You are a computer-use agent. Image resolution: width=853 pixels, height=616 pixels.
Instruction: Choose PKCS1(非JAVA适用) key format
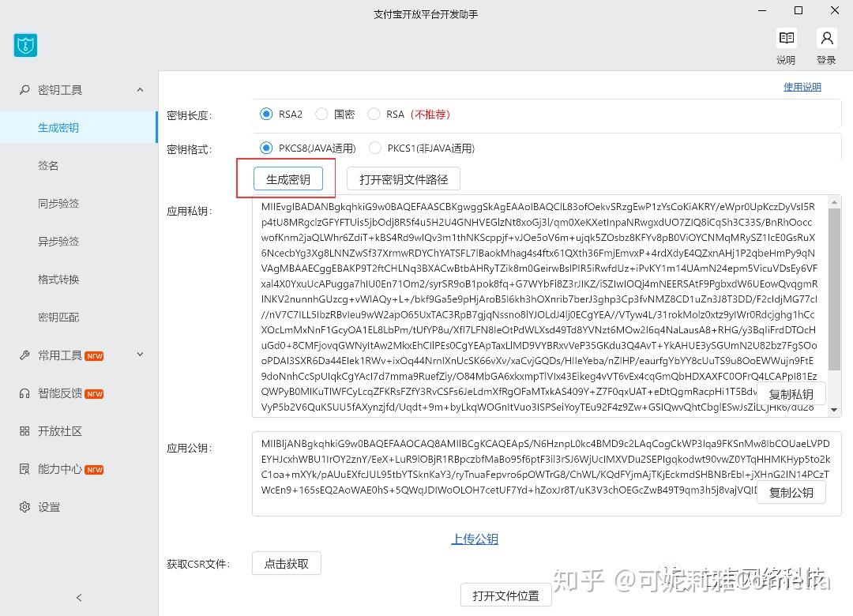375,148
